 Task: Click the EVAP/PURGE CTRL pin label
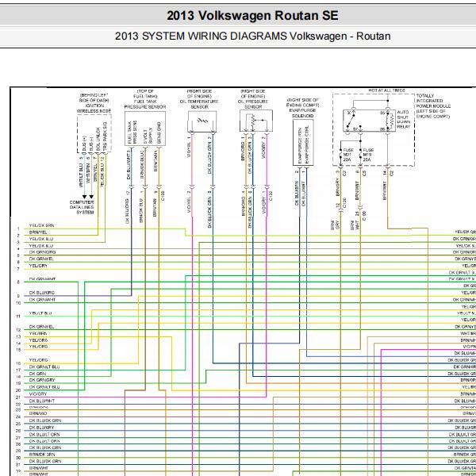point(307,145)
